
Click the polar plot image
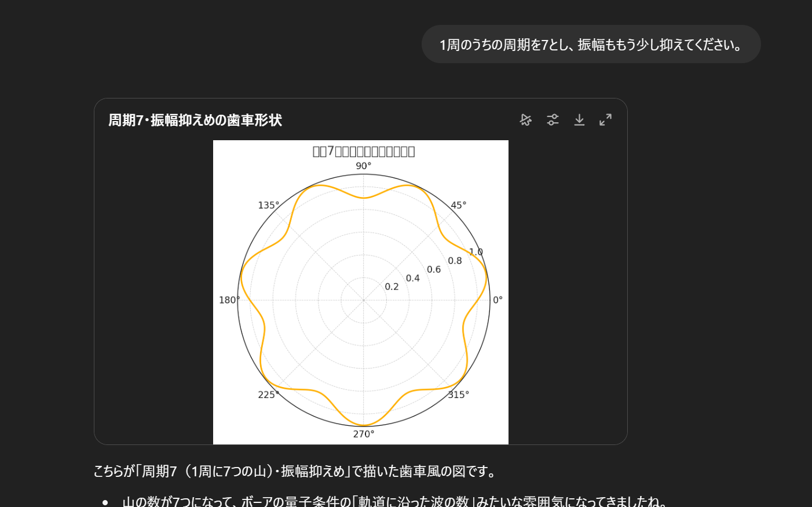[361, 292]
